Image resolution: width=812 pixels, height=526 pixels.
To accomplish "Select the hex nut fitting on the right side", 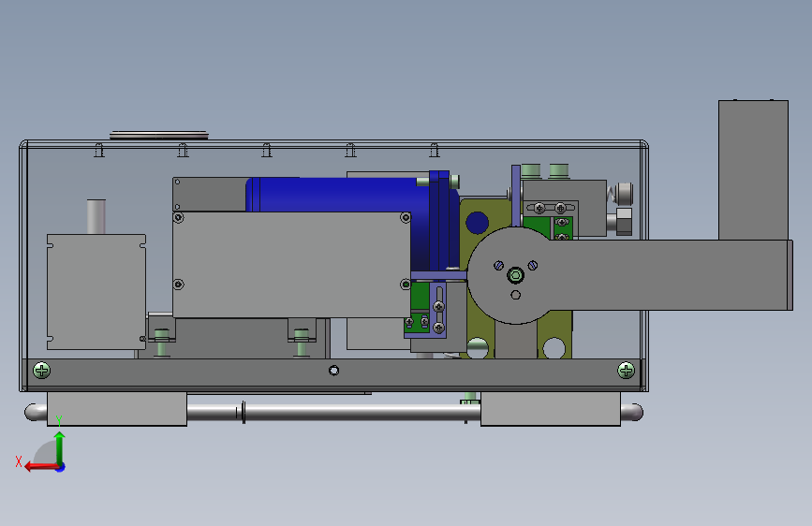I will pos(623,222).
